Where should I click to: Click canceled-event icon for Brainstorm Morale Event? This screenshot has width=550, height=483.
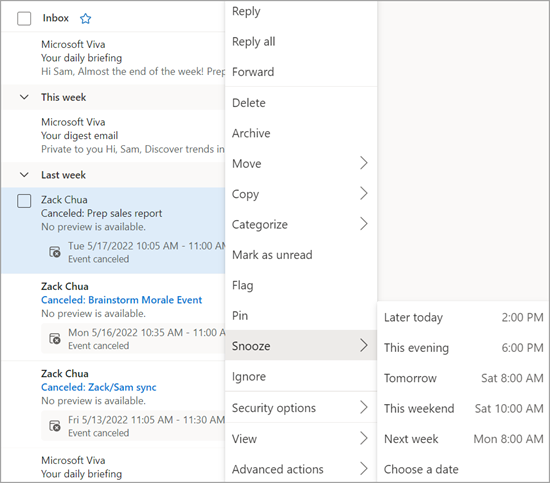(x=55, y=338)
